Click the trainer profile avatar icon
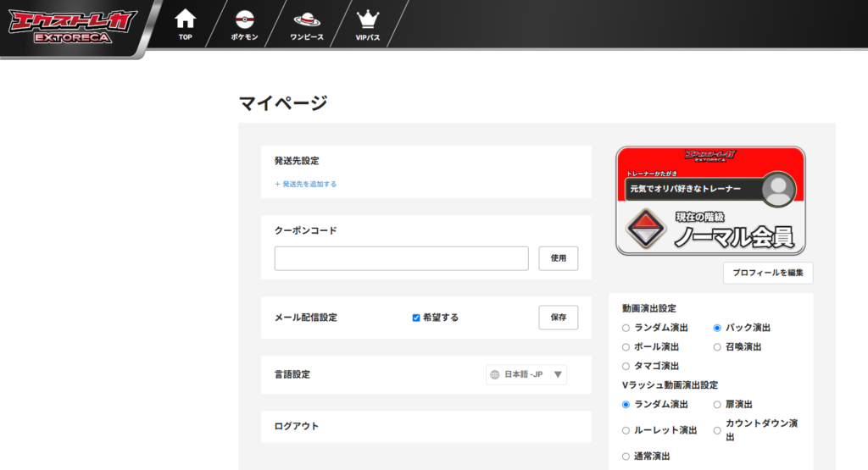 pos(777,189)
